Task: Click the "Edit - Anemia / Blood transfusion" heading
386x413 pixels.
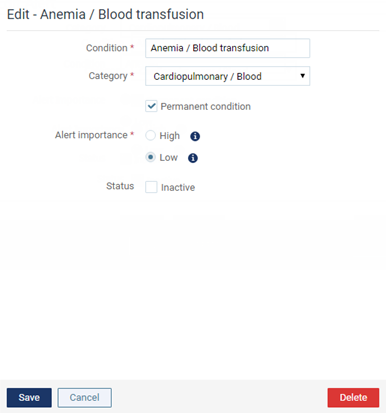Action: pos(105,14)
